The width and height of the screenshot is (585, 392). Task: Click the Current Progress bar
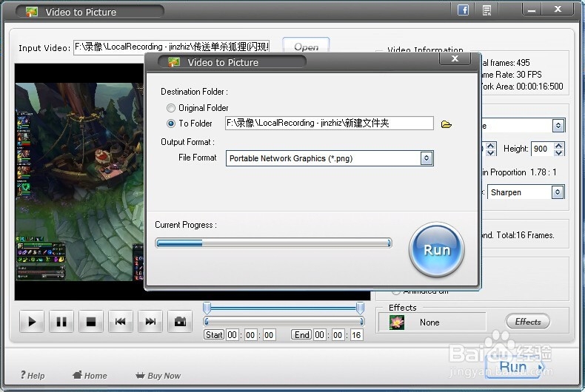click(273, 243)
